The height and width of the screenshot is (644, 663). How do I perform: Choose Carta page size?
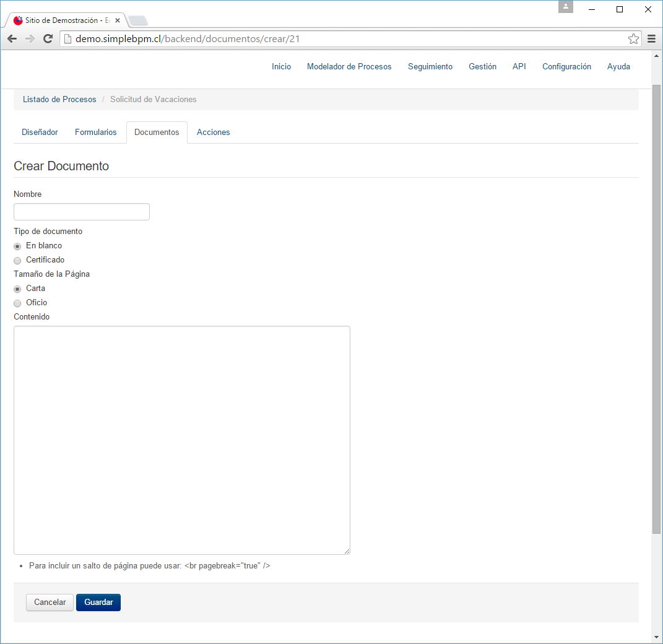click(x=17, y=289)
